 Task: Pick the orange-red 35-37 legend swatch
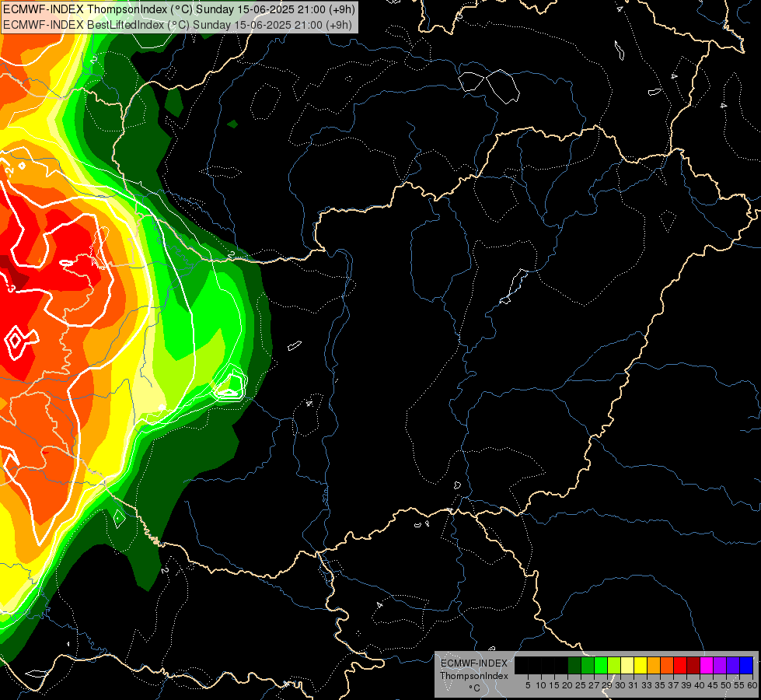pos(667,665)
